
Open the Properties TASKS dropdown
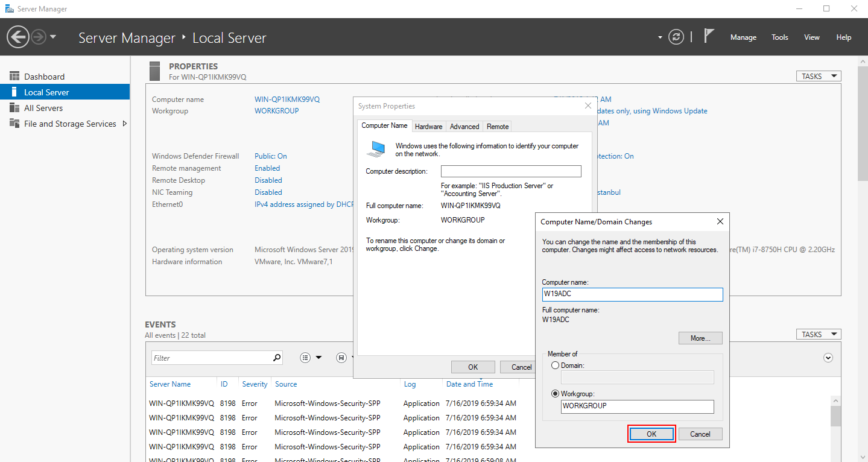(819, 76)
